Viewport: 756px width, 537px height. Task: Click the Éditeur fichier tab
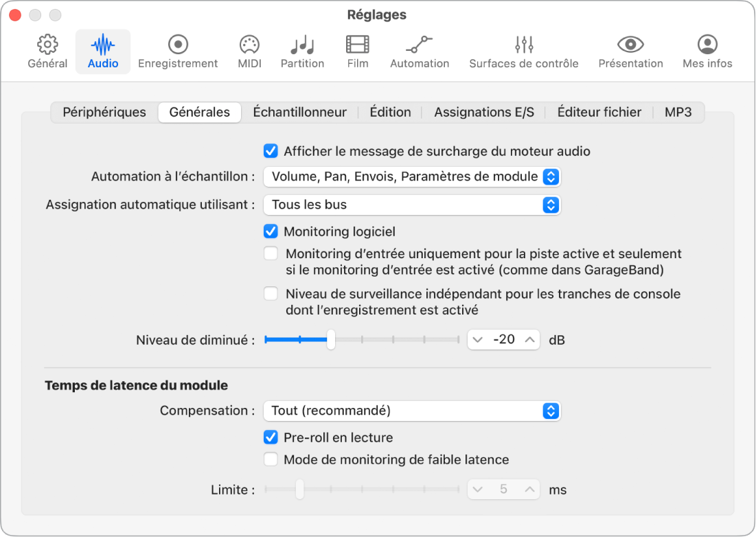[x=599, y=112]
